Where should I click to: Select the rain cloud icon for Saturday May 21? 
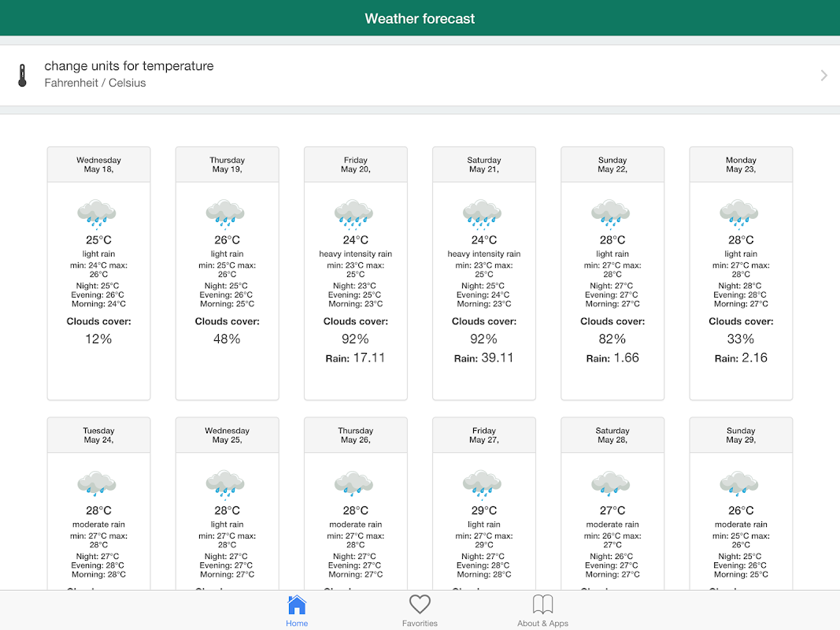click(483, 213)
